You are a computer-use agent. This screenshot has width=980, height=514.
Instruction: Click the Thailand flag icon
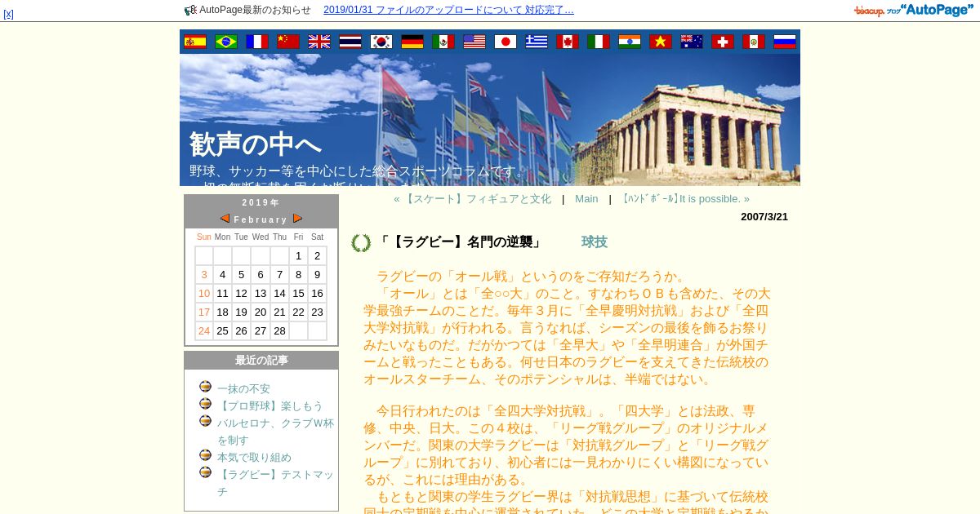(x=350, y=42)
